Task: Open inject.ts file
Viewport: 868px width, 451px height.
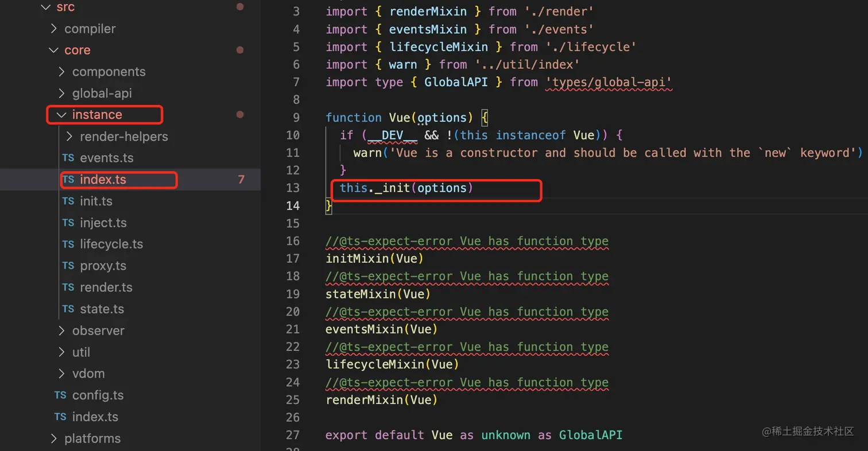Action: [103, 223]
